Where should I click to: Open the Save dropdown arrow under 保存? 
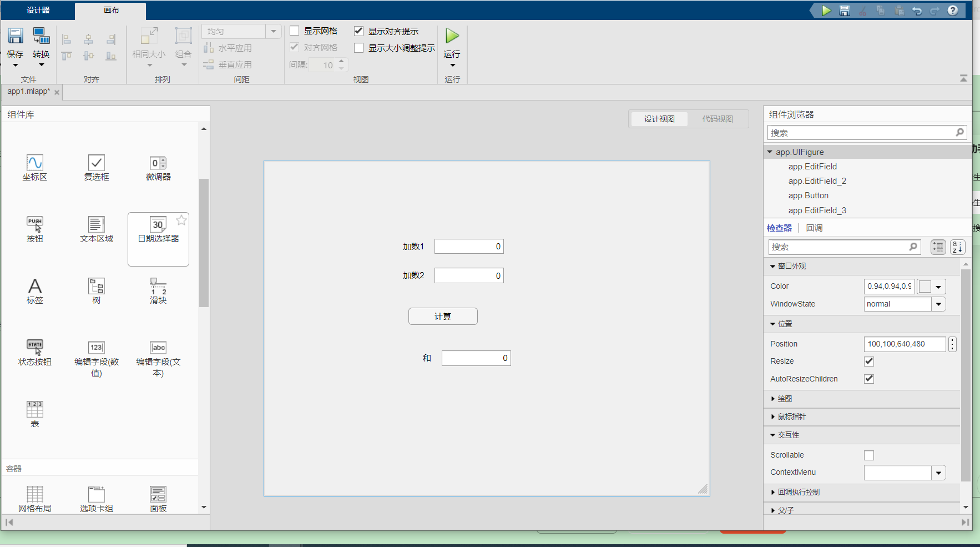coord(15,66)
